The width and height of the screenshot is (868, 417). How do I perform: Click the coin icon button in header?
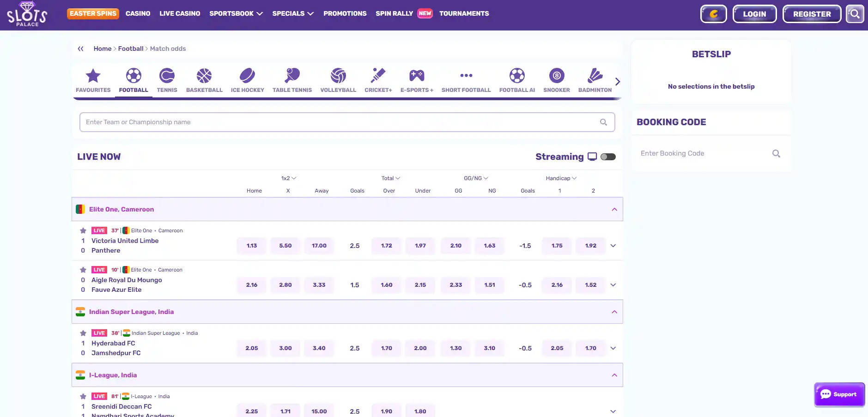pos(714,14)
